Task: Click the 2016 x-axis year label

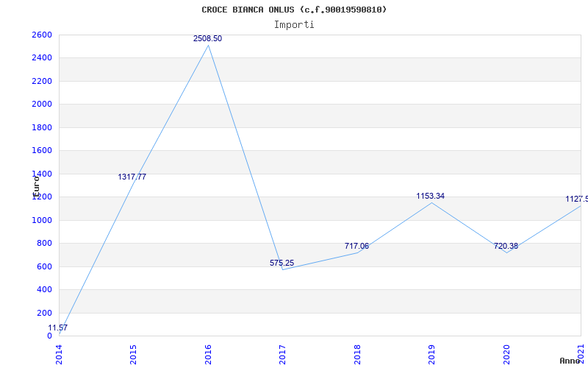Action: (208, 355)
